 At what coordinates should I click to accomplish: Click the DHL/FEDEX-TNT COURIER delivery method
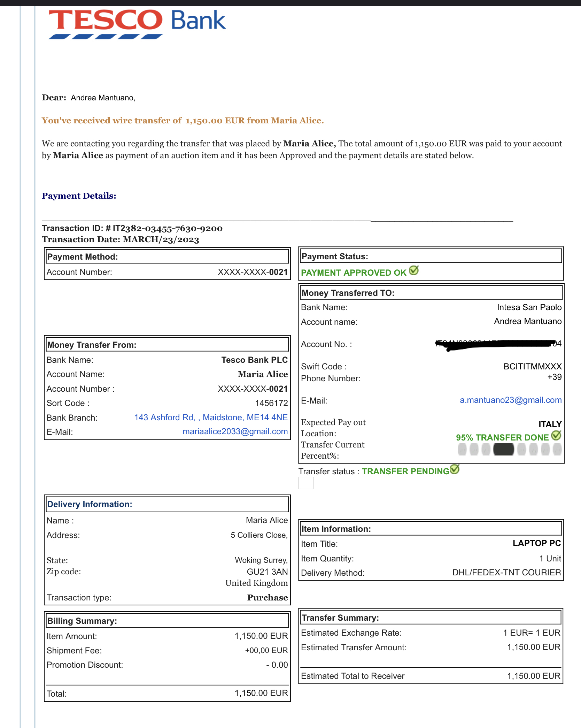click(507, 573)
